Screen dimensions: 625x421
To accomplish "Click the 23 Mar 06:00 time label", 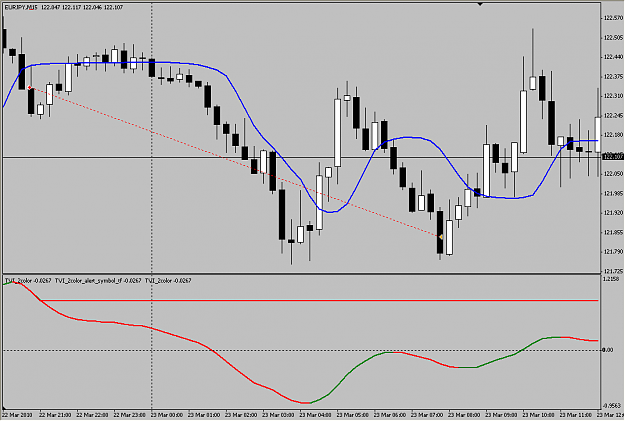I will click(x=390, y=415).
